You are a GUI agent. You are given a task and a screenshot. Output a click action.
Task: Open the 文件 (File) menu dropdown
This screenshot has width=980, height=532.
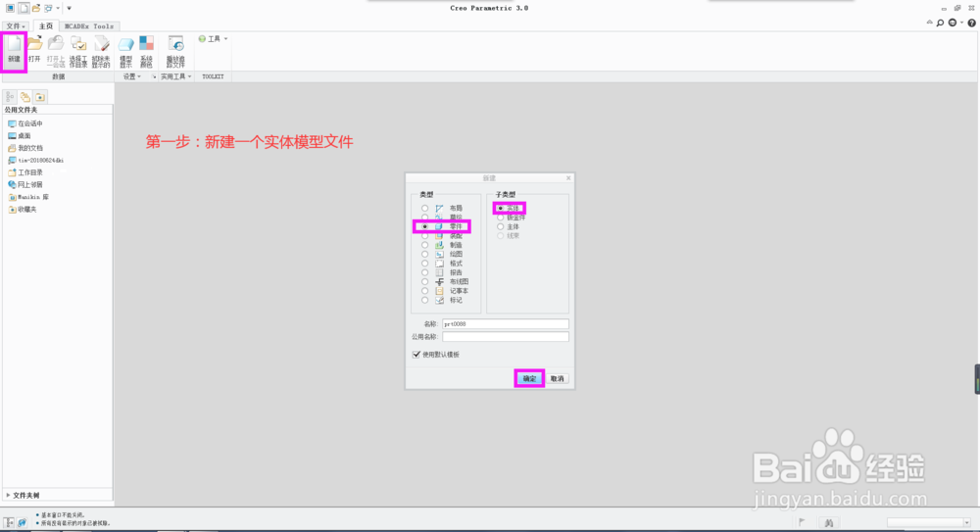(x=15, y=26)
